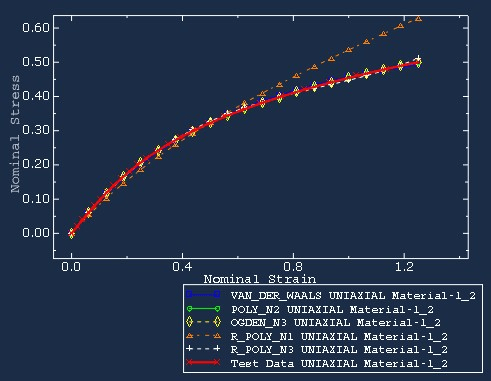Click the 0.4 strain axis label
The width and height of the screenshot is (491, 381).
click(182, 267)
